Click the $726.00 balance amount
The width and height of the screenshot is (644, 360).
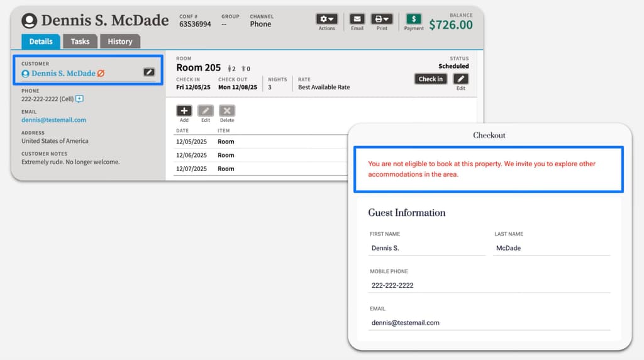[x=450, y=25]
